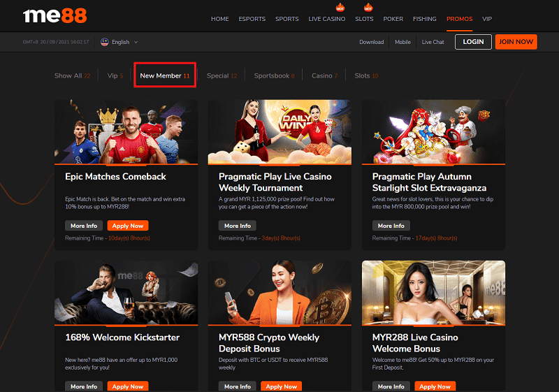Open the Live Chat link
This screenshot has width=559, height=392.
click(x=433, y=42)
